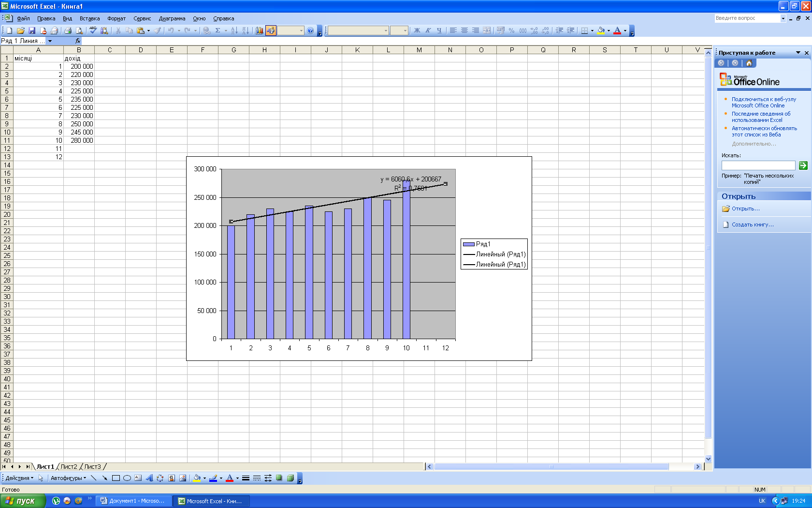
Task: Create a new workbook with toolbar icon
Action: point(9,30)
